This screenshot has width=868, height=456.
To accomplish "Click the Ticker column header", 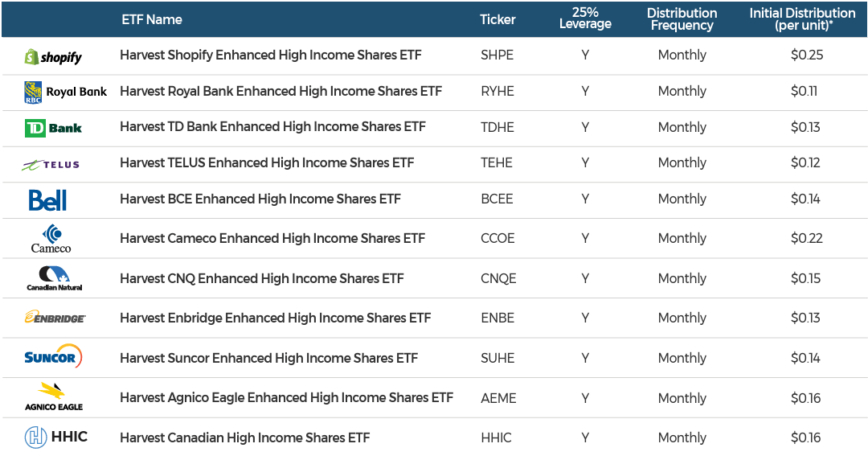I will (x=497, y=19).
